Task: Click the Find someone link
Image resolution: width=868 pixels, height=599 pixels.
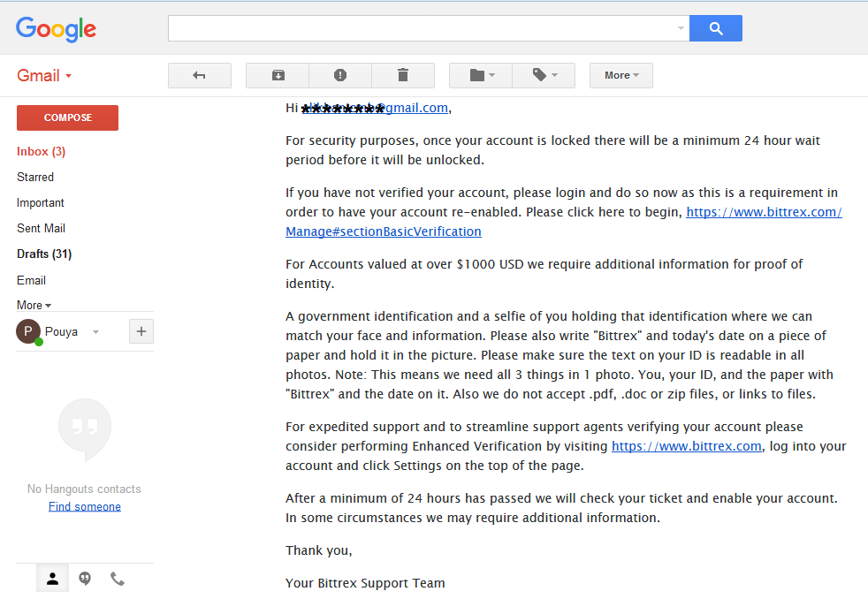Action: coord(85,506)
